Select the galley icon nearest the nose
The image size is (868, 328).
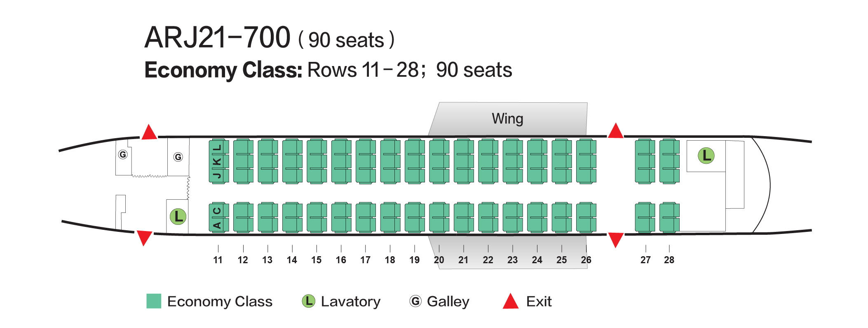123,155
